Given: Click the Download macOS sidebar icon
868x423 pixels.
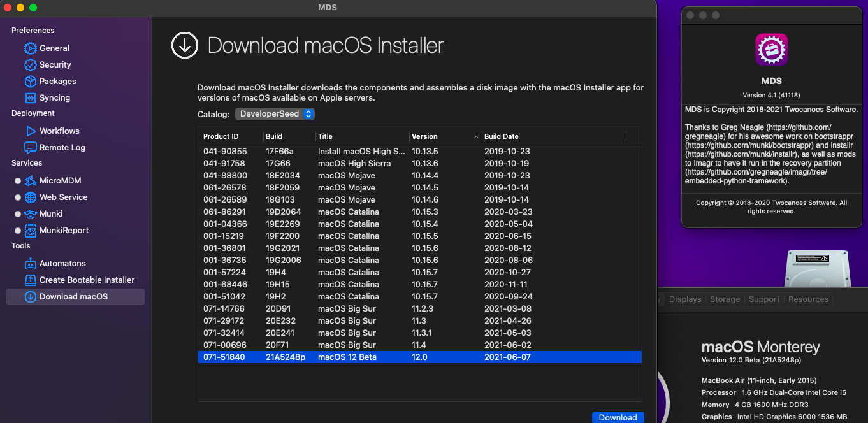Looking at the screenshot, I should 30,296.
